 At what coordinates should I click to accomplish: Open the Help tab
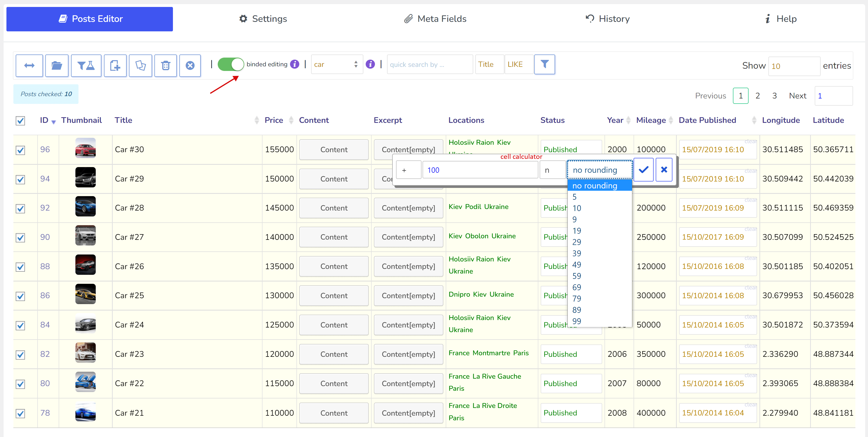pyautogui.click(x=781, y=19)
